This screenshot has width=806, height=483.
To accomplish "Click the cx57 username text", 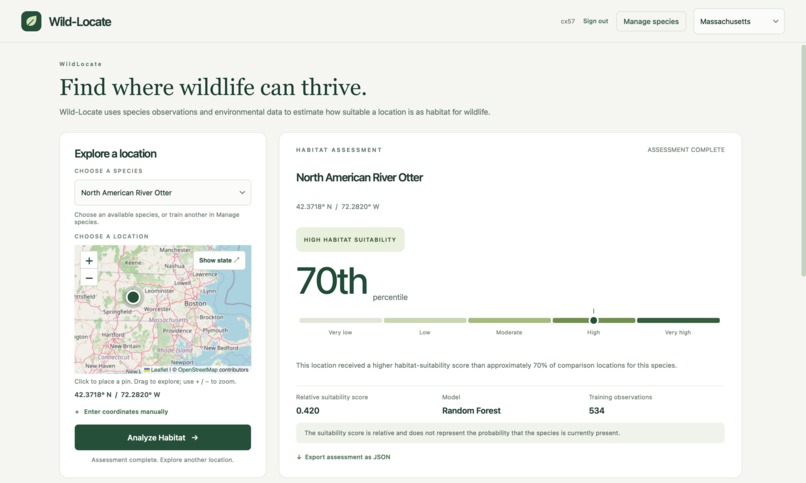I will tap(567, 21).
